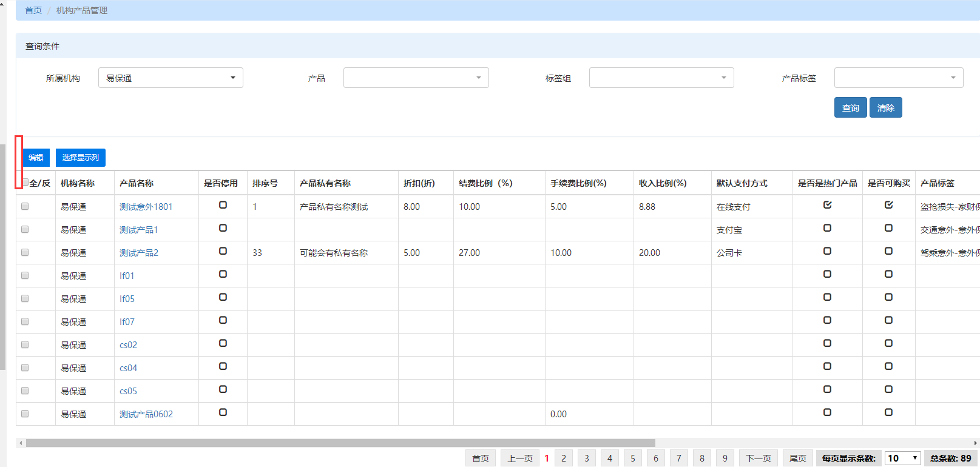Click 是否是热门产品 check icon for 测试意外1801
The height and width of the screenshot is (467, 980).
click(x=827, y=205)
